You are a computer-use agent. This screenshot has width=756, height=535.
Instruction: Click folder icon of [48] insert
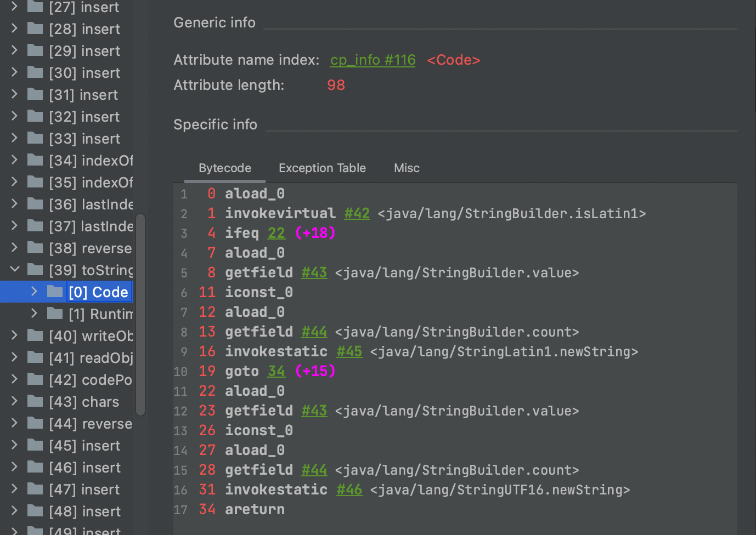pos(35,511)
